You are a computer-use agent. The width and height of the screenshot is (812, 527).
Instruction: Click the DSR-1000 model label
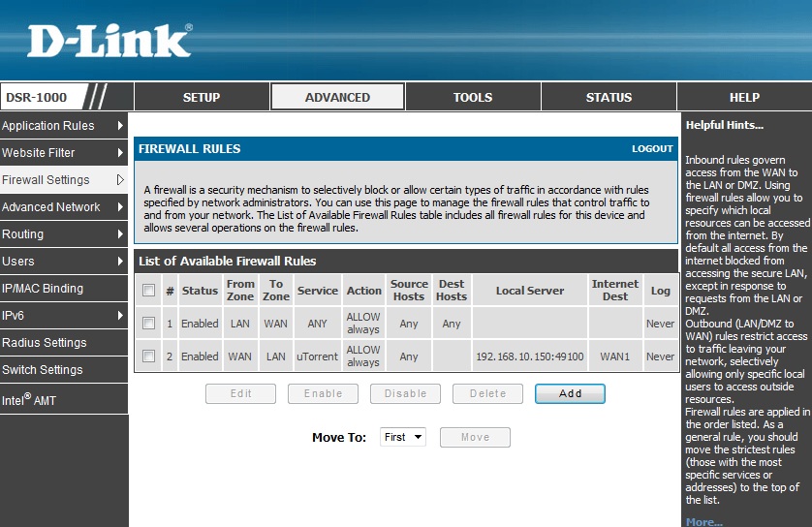[x=36, y=97]
